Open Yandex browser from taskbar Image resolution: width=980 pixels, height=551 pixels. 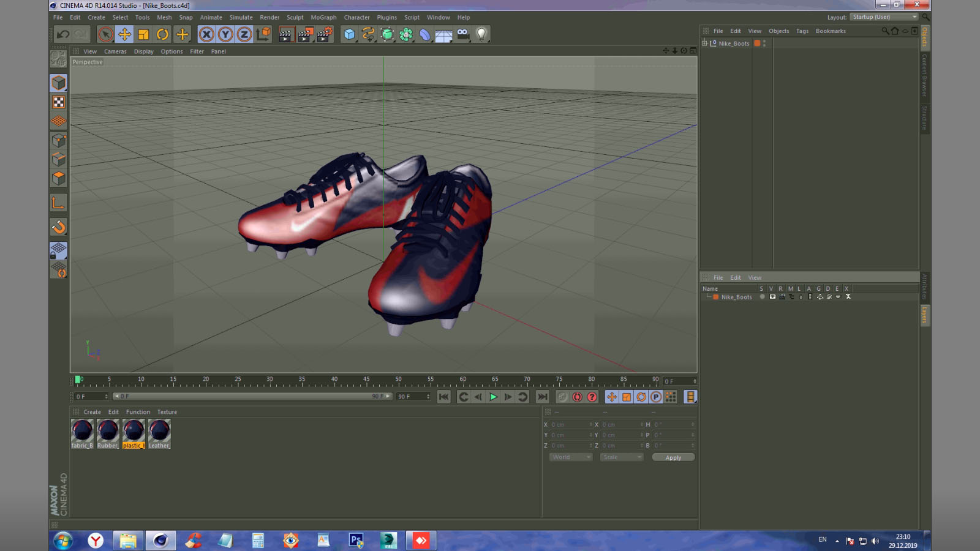96,541
